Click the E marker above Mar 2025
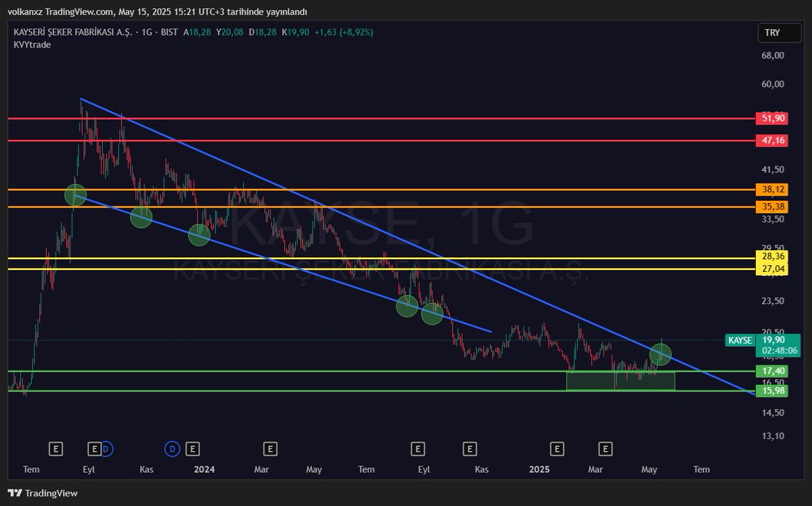Image resolution: width=812 pixels, height=506 pixels. pyautogui.click(x=606, y=448)
